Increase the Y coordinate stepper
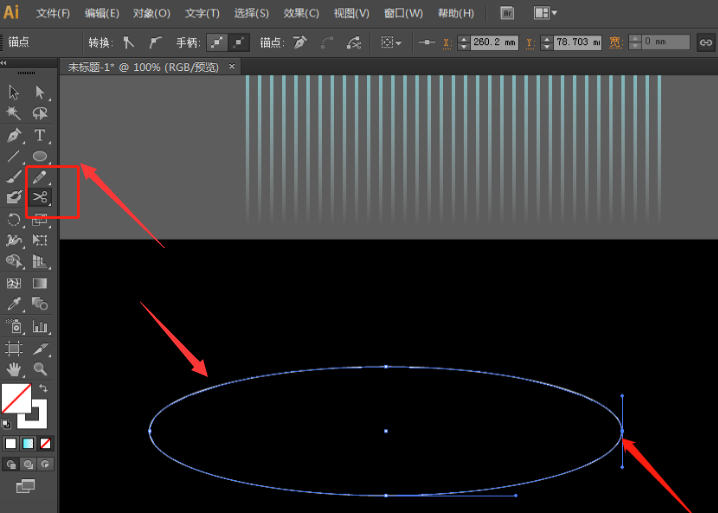Image resolution: width=718 pixels, height=513 pixels. [x=547, y=39]
